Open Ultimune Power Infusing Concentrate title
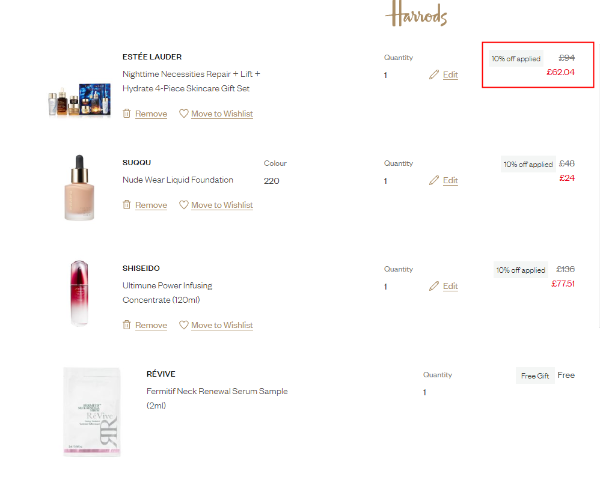Screen dimensions: 600x477 167,293
